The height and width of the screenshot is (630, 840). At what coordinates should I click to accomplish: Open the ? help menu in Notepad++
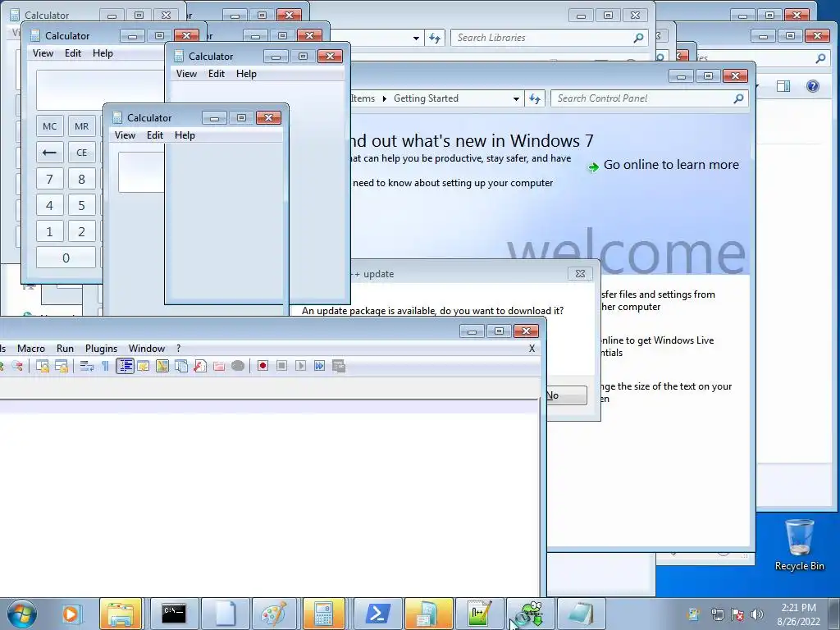pos(178,348)
